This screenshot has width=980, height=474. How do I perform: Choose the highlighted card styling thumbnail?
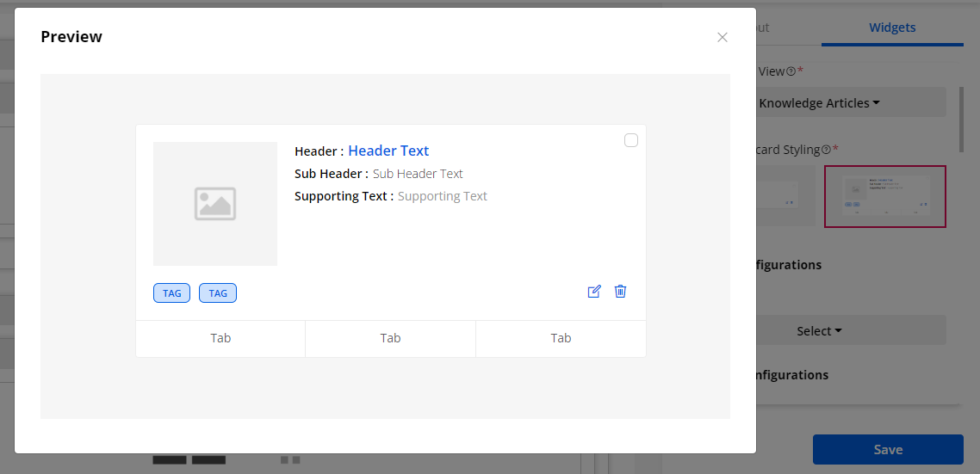[x=885, y=196]
